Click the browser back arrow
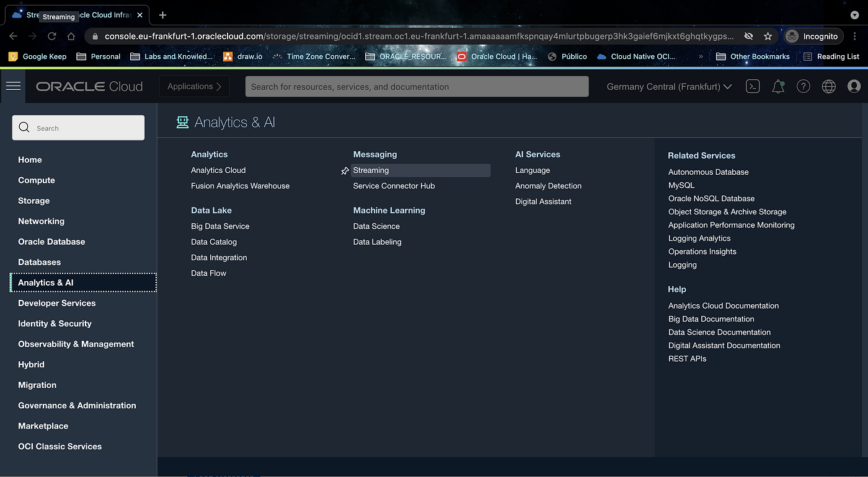The width and height of the screenshot is (868, 477). click(x=13, y=36)
